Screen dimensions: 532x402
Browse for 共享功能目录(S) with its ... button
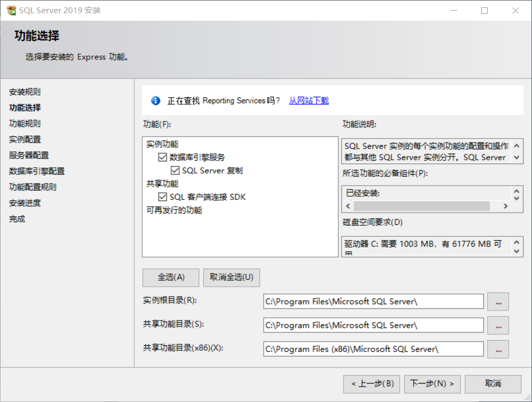tap(498, 325)
